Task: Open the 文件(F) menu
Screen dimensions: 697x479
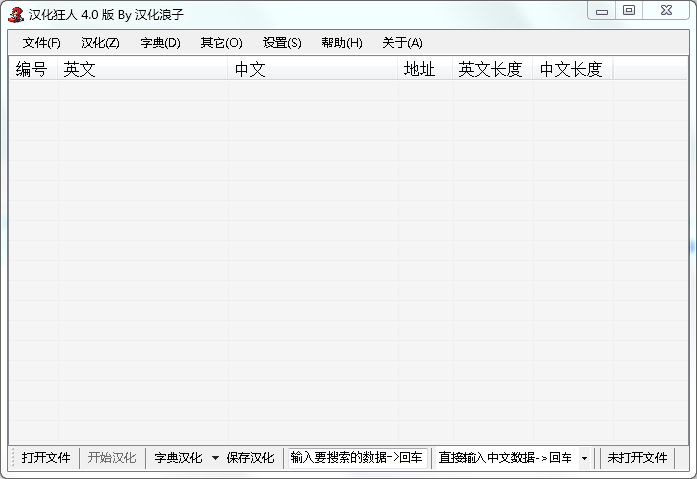Action: (42, 43)
